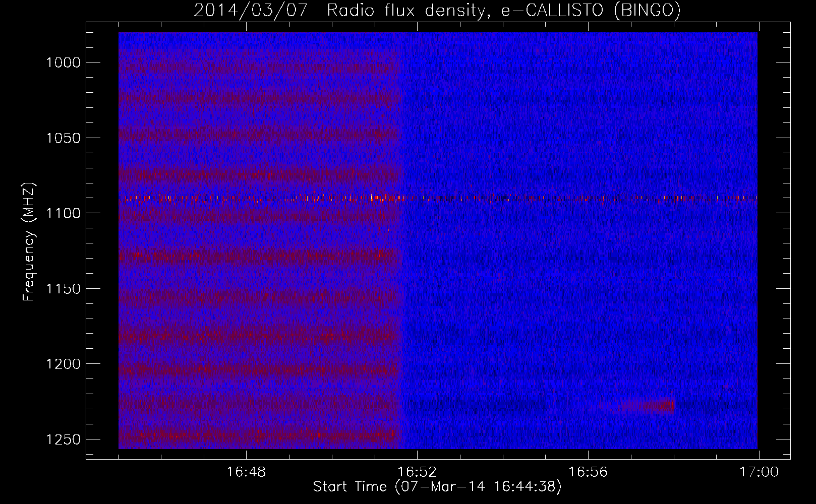The image size is (816, 504).
Task: Select the 1000 frequency axis label
Action: click(x=63, y=62)
